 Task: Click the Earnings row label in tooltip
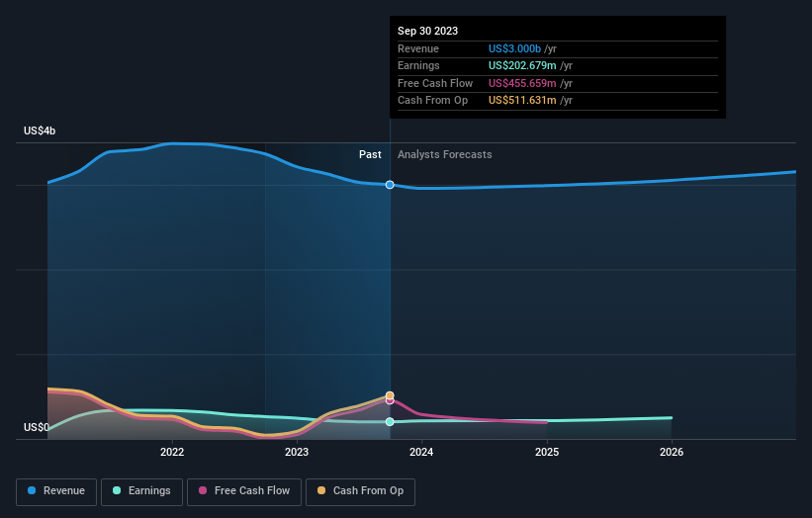[x=418, y=65]
